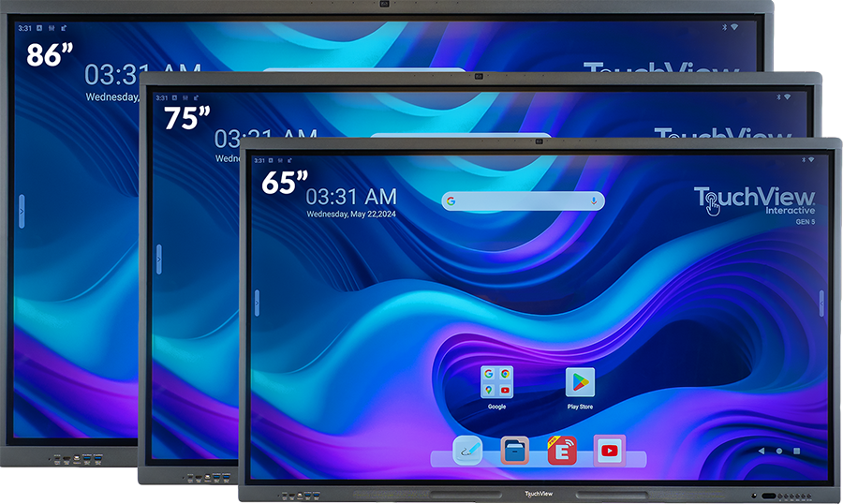Expand the left side handle on 86" screen
The width and height of the screenshot is (843, 504).
tap(21, 213)
